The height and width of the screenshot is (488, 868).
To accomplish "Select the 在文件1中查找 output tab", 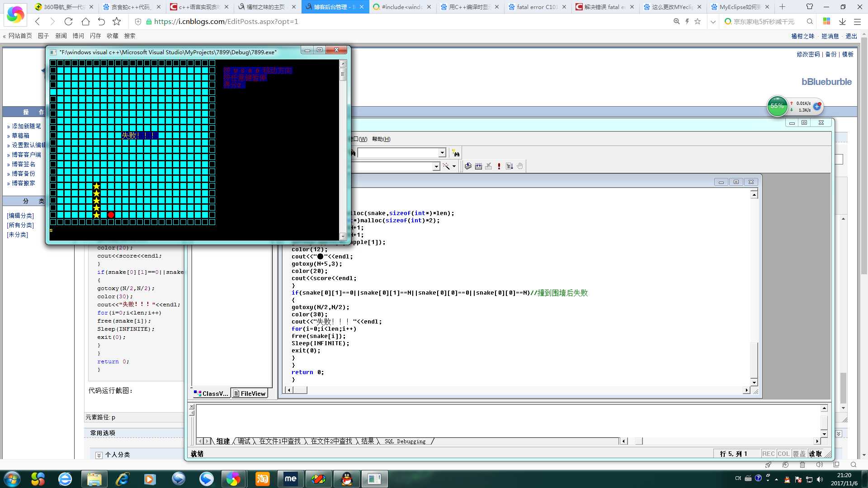I will (279, 441).
